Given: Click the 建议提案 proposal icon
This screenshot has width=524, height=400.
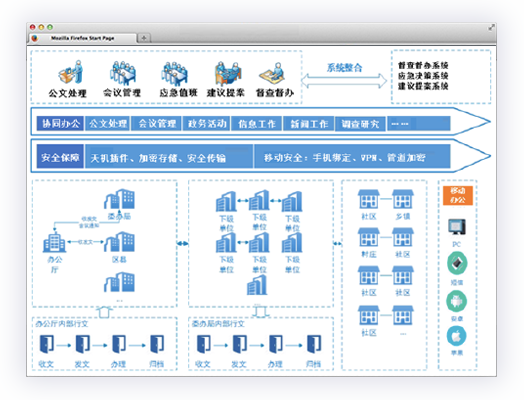Looking at the screenshot, I should coord(228,74).
